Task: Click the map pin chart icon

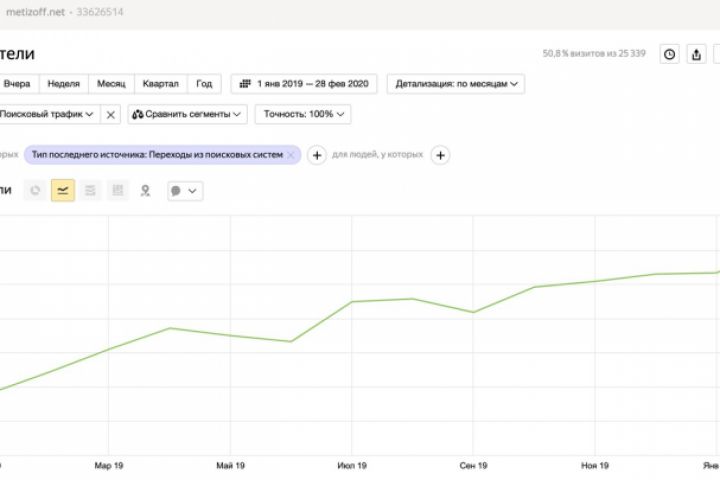Action: (x=145, y=190)
